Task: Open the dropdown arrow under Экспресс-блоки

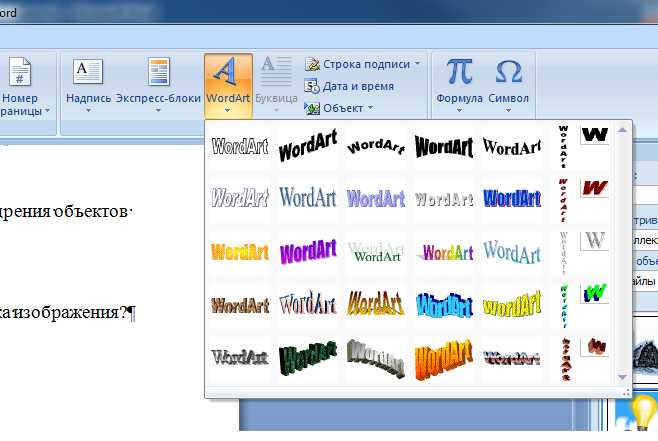Action: coord(158,110)
